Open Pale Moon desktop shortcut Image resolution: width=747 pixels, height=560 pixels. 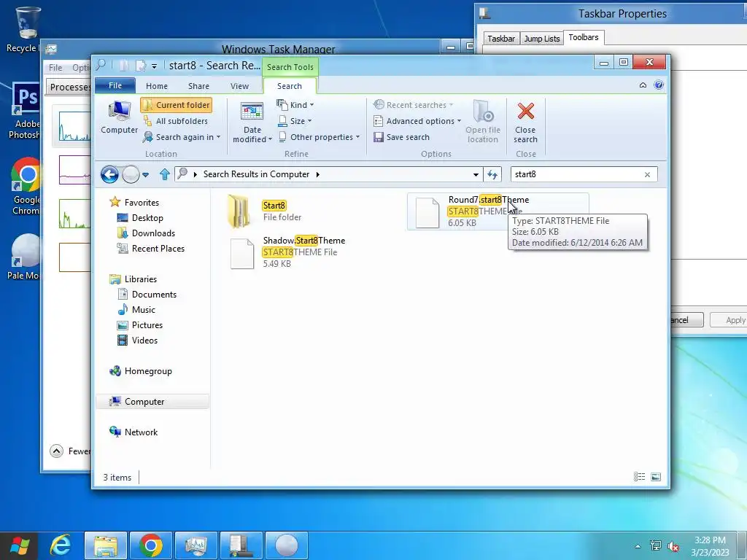[24, 256]
